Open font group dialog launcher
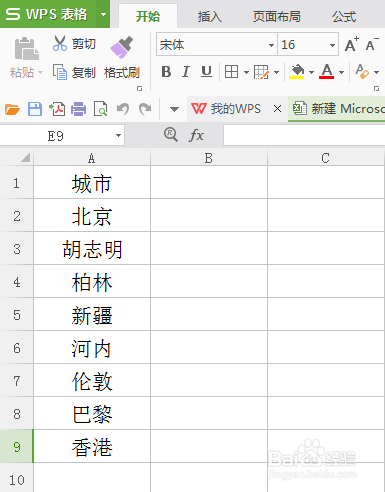Image resolution: width=385 pixels, height=492 pixels. (x=376, y=88)
